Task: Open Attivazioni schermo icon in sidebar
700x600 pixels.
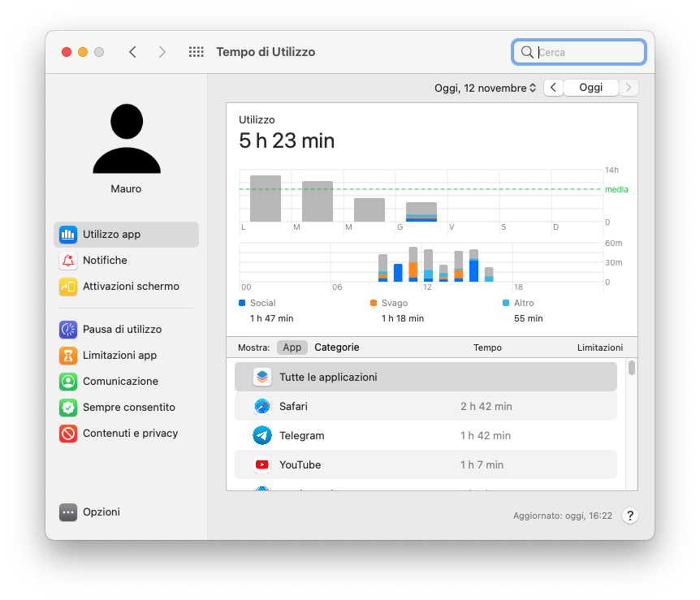Action: coord(68,287)
